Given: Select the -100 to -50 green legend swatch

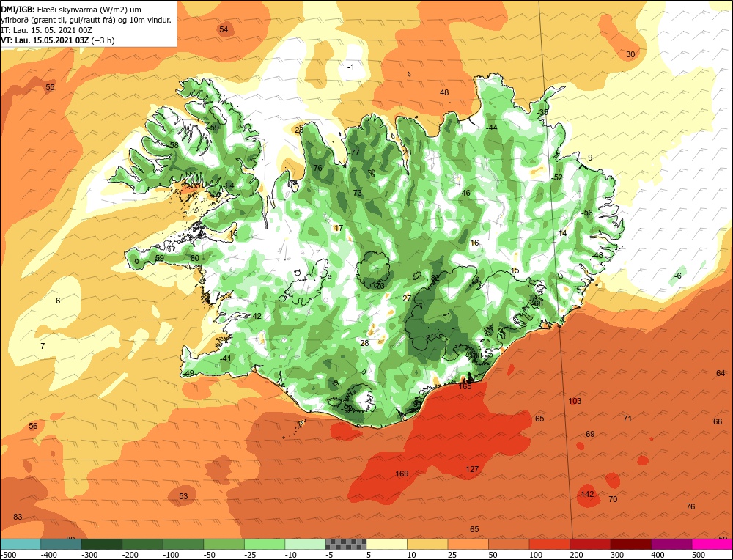Looking at the screenshot, I should point(183,544).
